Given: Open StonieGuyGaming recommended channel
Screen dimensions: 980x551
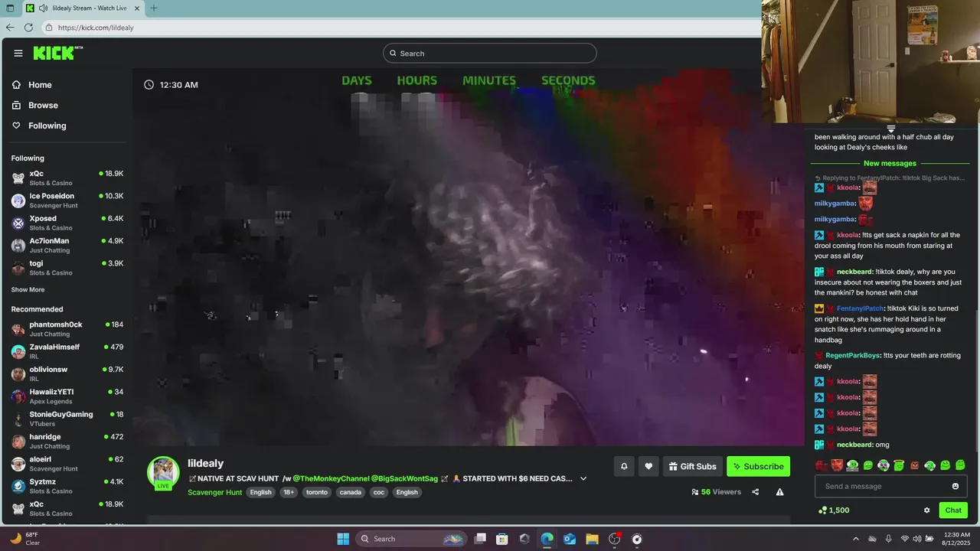Looking at the screenshot, I should pos(67,419).
